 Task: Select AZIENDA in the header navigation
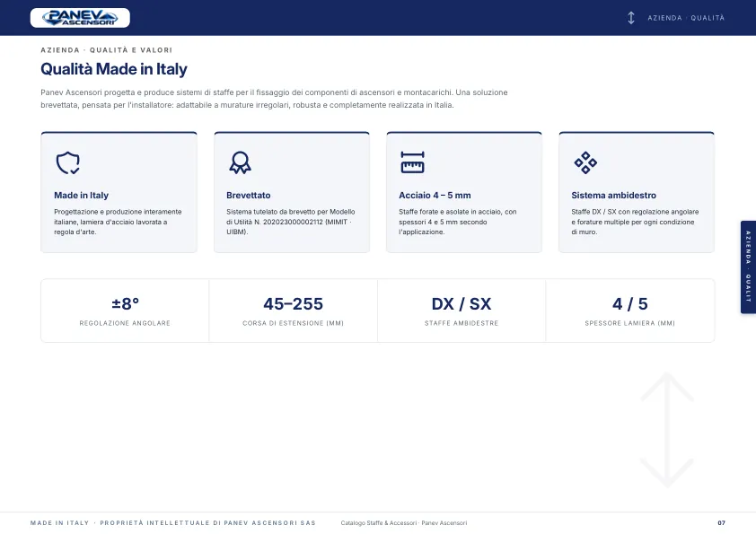[x=664, y=18]
